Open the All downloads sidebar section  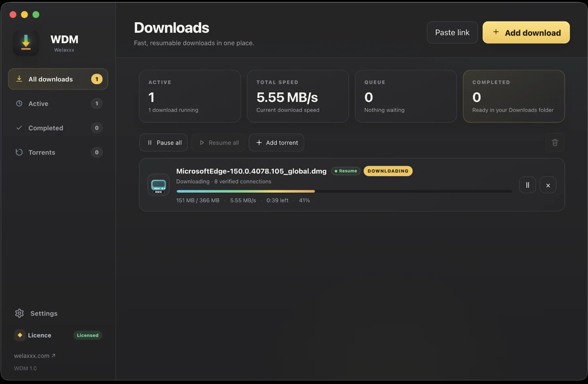[58, 79]
